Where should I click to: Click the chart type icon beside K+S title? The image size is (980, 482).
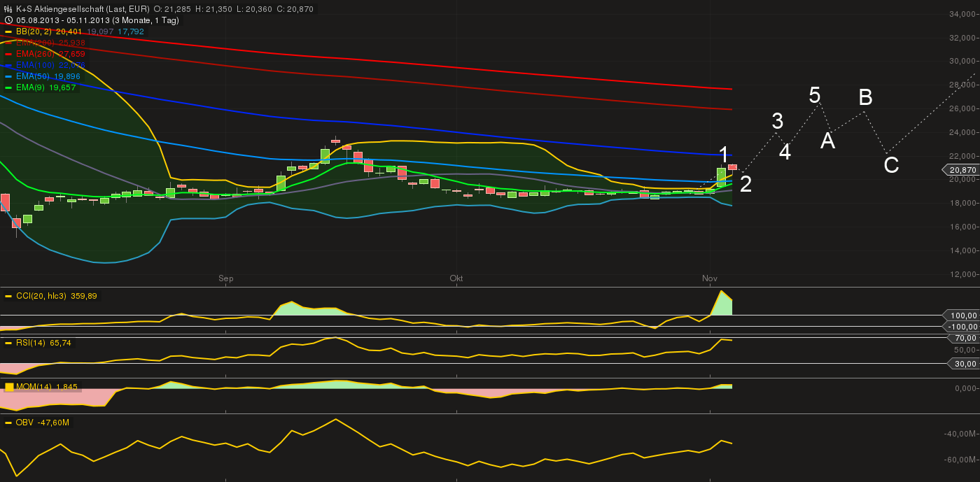pos(8,9)
